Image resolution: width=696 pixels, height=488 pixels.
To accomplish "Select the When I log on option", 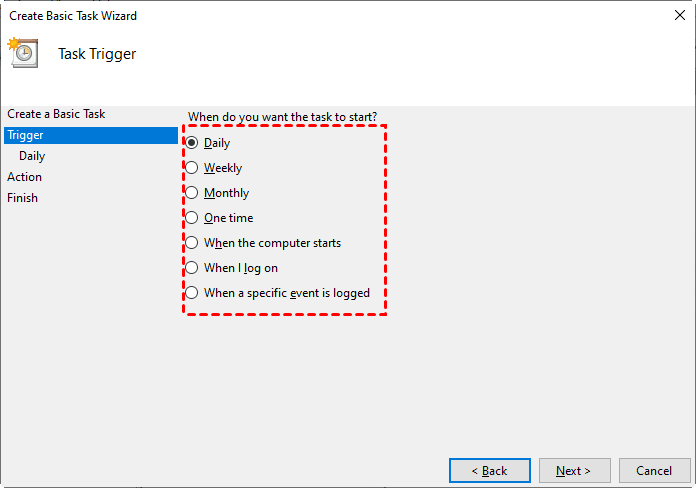I will (x=193, y=268).
